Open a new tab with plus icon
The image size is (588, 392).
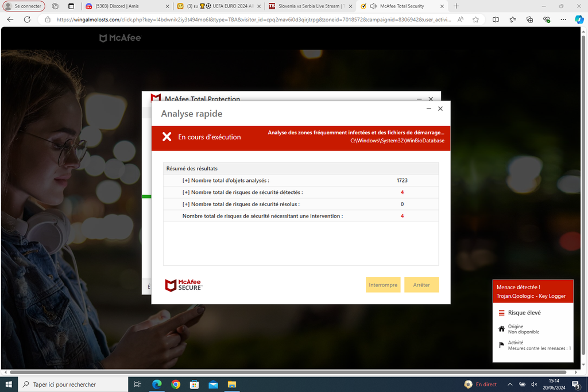coord(456,6)
